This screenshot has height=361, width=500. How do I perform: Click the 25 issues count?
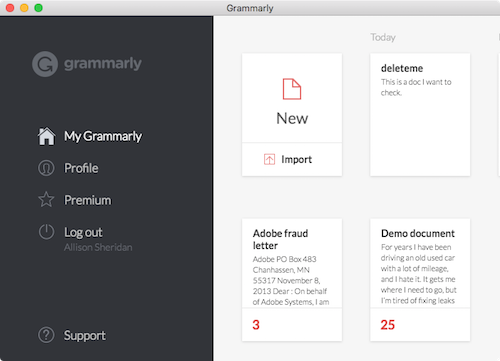click(x=388, y=325)
